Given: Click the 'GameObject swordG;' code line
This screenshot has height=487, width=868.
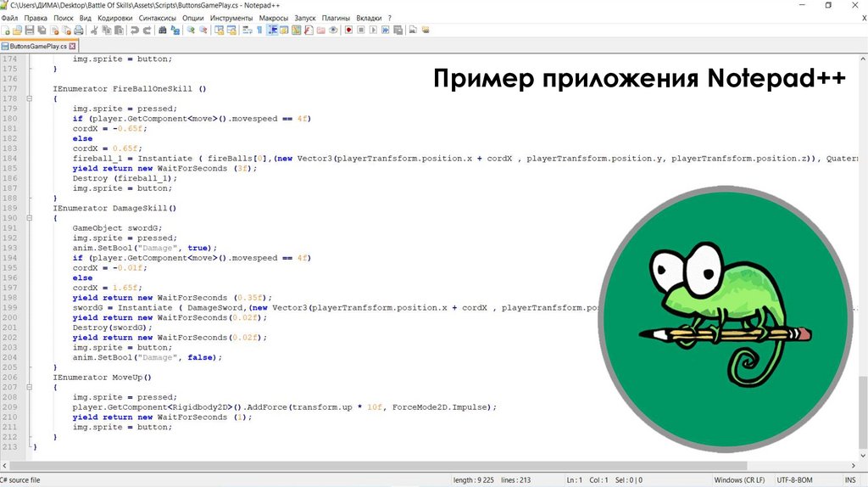Looking at the screenshot, I should click(117, 228).
